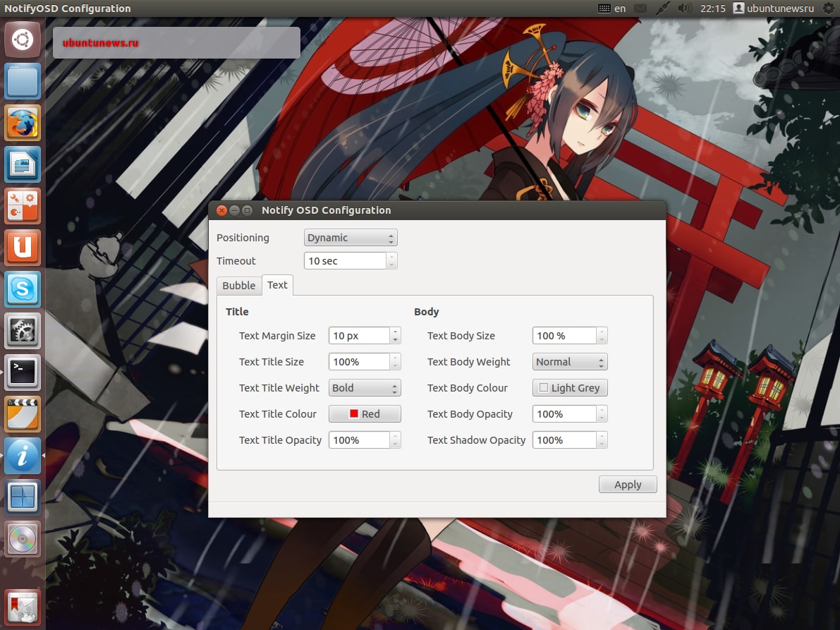This screenshot has width=840, height=630.
Task: Open the Files manager in launcher
Action: (x=23, y=81)
